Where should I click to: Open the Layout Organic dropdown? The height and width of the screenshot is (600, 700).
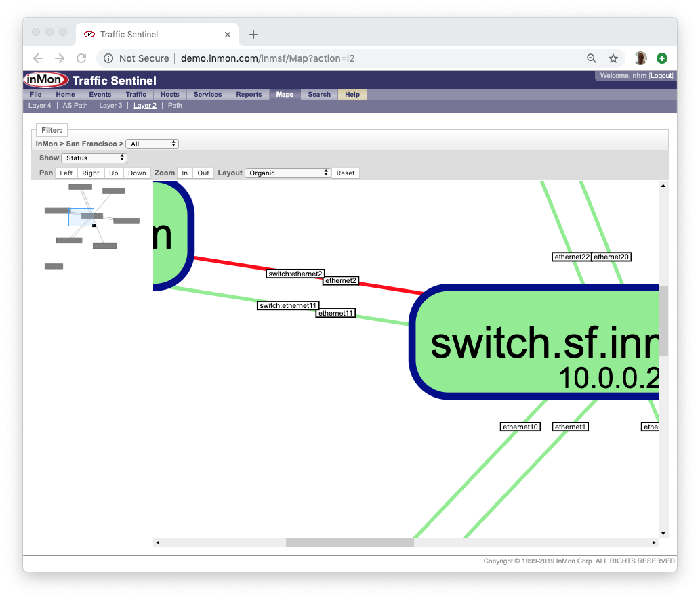pos(288,173)
